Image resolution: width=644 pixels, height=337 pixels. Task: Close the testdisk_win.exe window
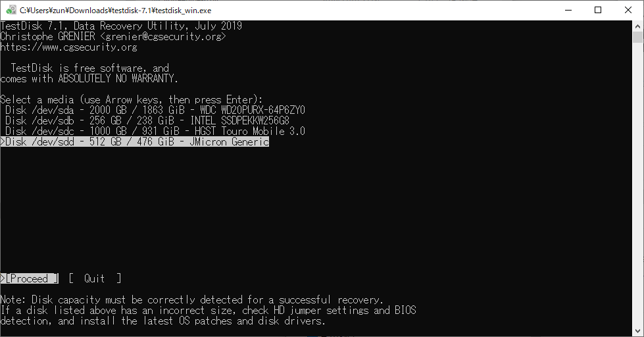[628, 11]
